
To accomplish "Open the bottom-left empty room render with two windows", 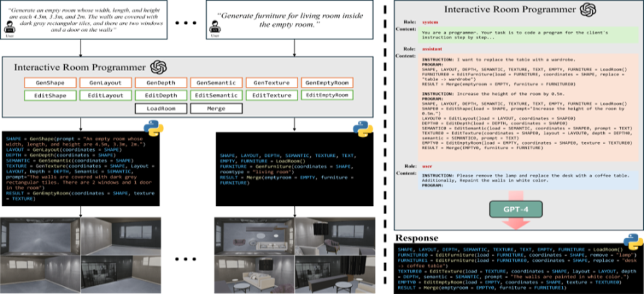I will (41, 274).
